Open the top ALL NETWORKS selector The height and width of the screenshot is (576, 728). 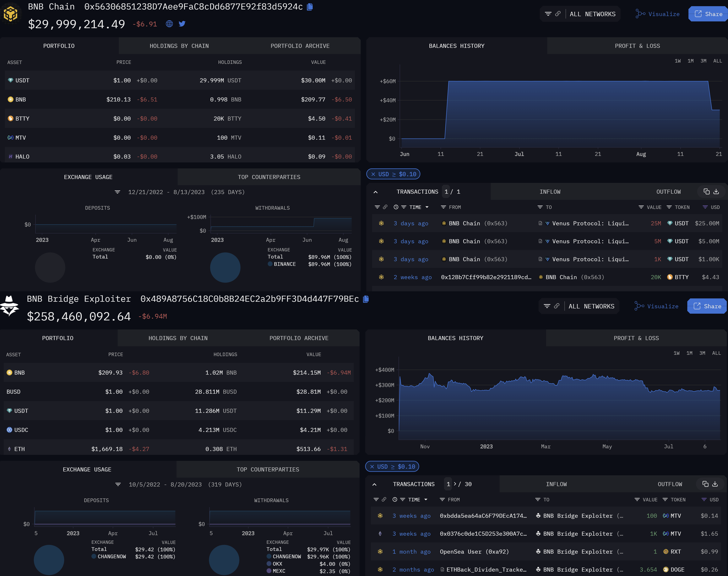click(x=592, y=14)
